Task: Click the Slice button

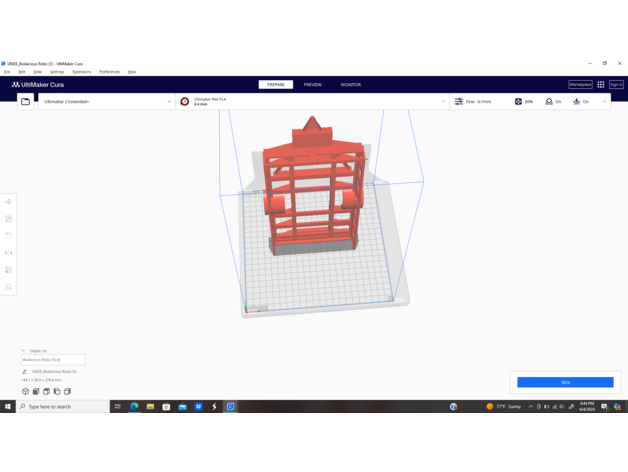Action: point(565,382)
